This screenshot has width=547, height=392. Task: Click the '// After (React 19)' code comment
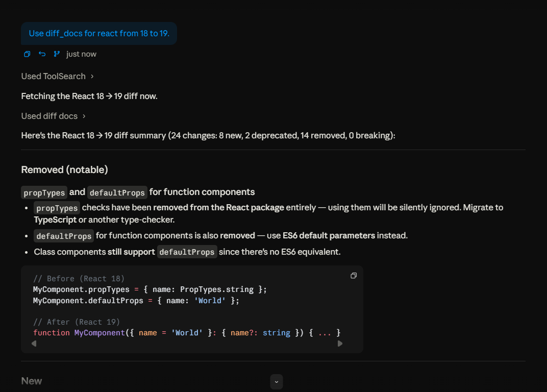(77, 322)
